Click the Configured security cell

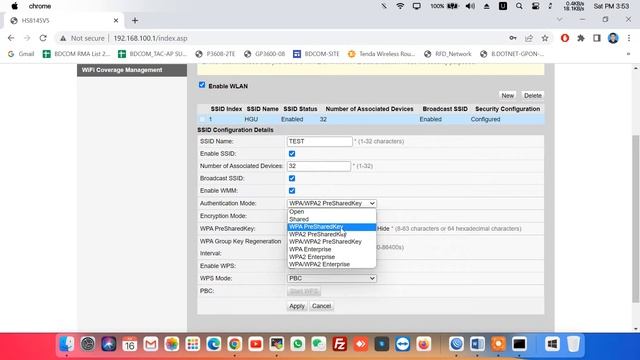pyautogui.click(x=485, y=119)
